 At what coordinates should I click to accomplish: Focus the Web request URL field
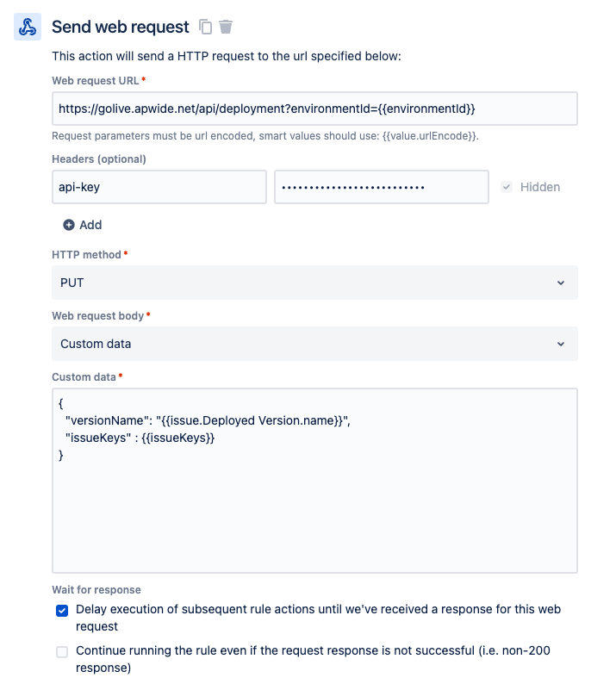tap(314, 109)
